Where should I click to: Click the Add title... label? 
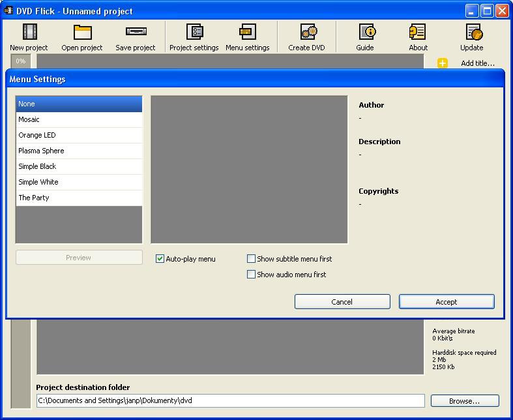coord(478,63)
